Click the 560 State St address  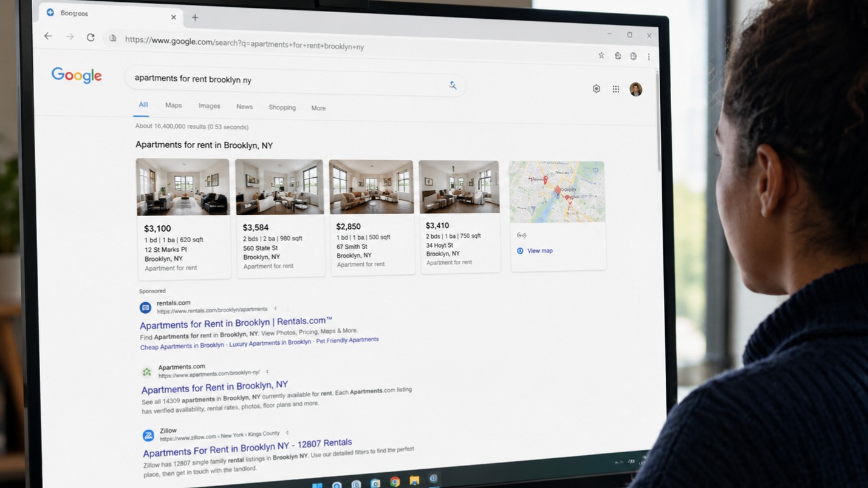(261, 248)
